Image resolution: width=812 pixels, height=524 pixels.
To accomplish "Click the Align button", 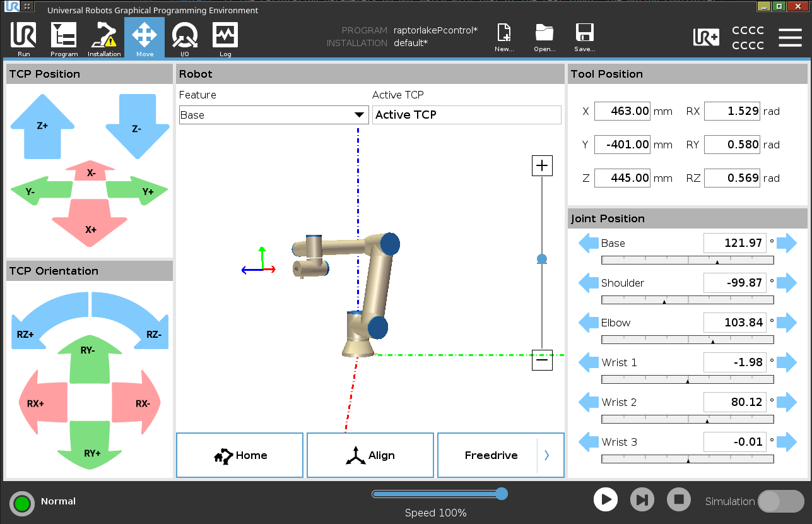I will [x=370, y=455].
